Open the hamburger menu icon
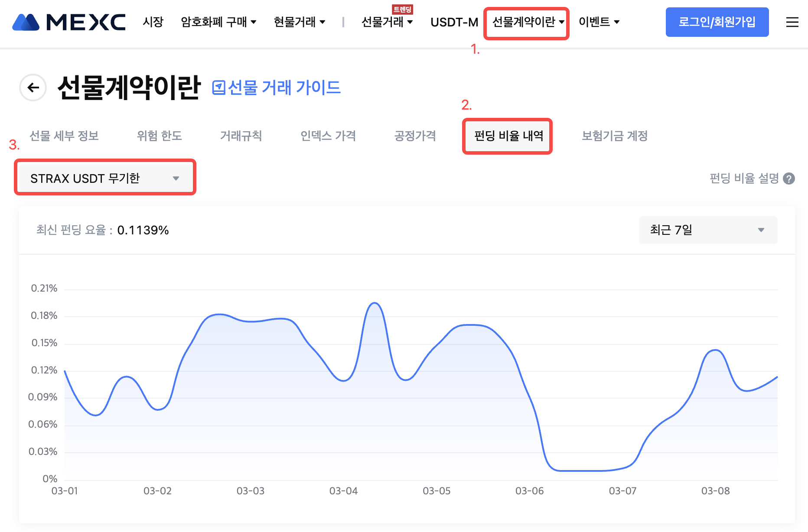 792,22
